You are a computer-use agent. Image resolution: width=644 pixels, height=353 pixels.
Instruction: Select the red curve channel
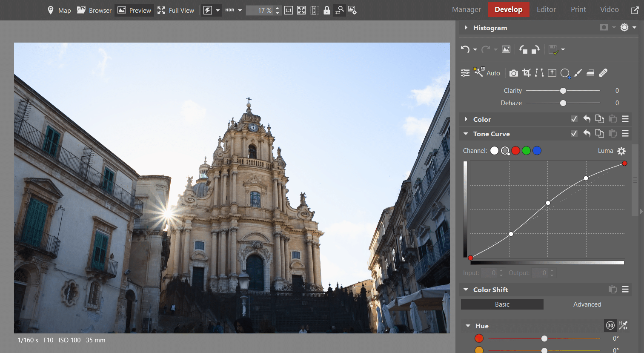[x=516, y=150]
